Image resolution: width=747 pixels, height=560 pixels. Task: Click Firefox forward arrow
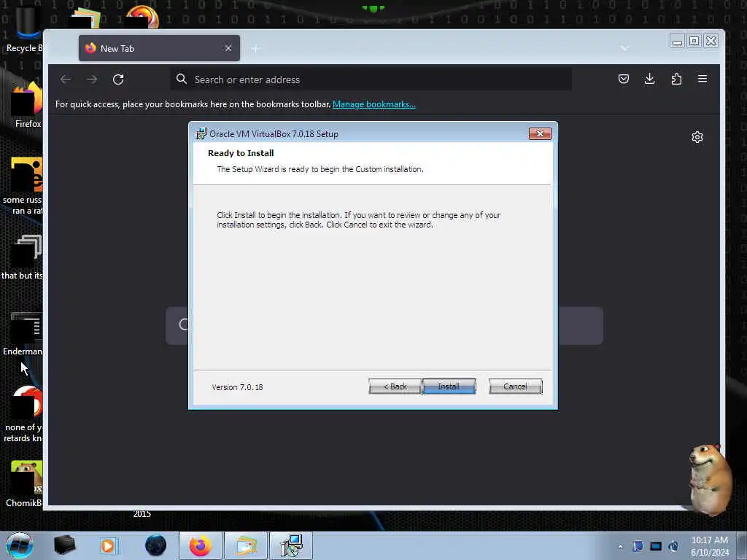[92, 79]
